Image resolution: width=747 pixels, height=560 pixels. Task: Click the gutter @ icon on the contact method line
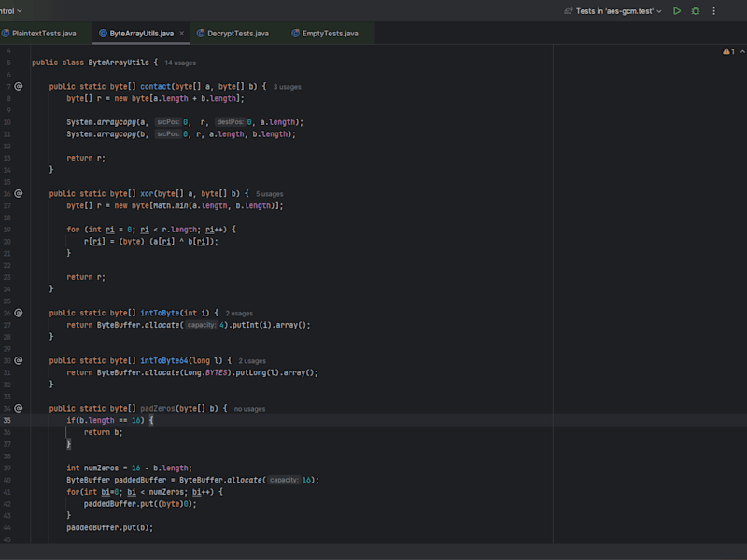[18, 86]
